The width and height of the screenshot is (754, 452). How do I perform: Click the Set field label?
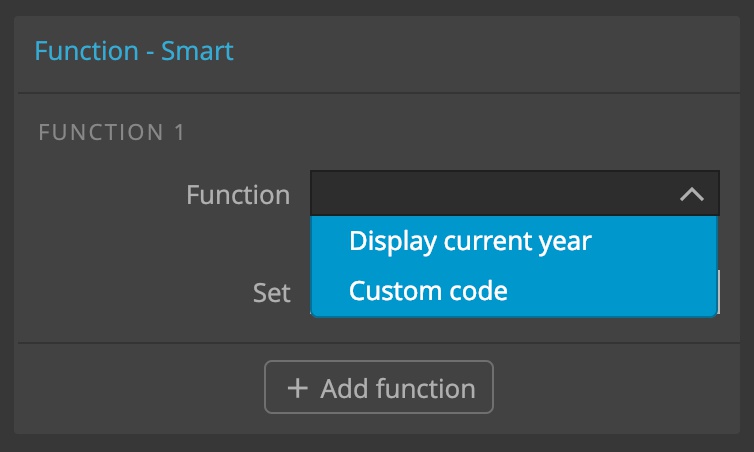pos(272,293)
